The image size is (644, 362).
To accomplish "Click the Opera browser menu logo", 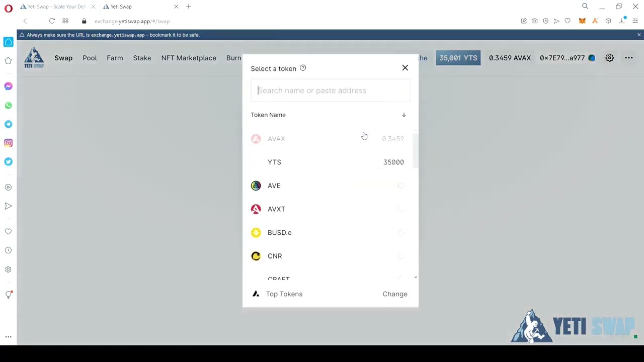I will pyautogui.click(x=8, y=8).
